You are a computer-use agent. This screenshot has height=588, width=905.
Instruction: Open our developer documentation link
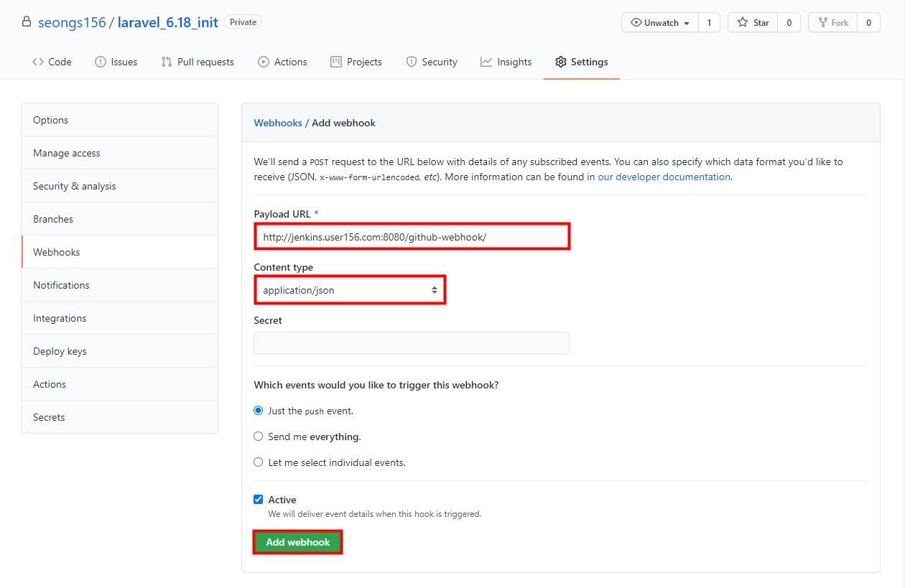[664, 177]
